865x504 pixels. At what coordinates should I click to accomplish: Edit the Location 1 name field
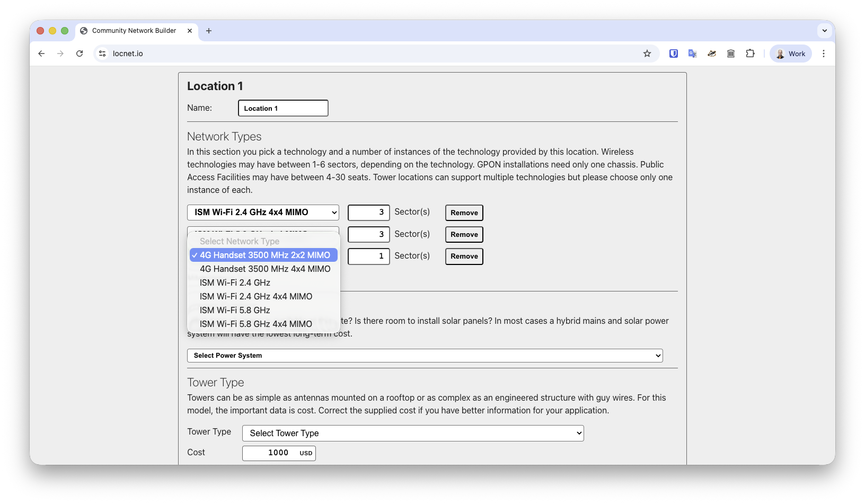(x=283, y=108)
